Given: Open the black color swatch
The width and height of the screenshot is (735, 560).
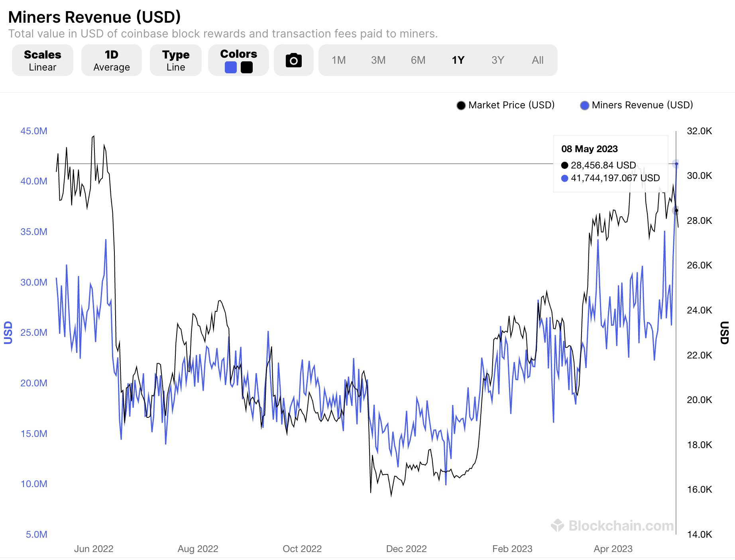Looking at the screenshot, I should pyautogui.click(x=247, y=67).
